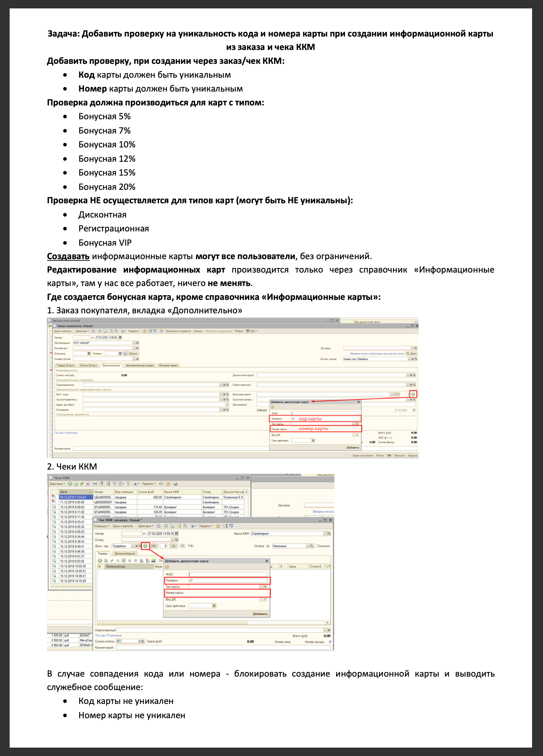The height and width of the screenshot is (756, 543).
Task: Click the help icon in Чек ККМ's Добавить дисконтную карту dialog
Action: tap(167, 567)
